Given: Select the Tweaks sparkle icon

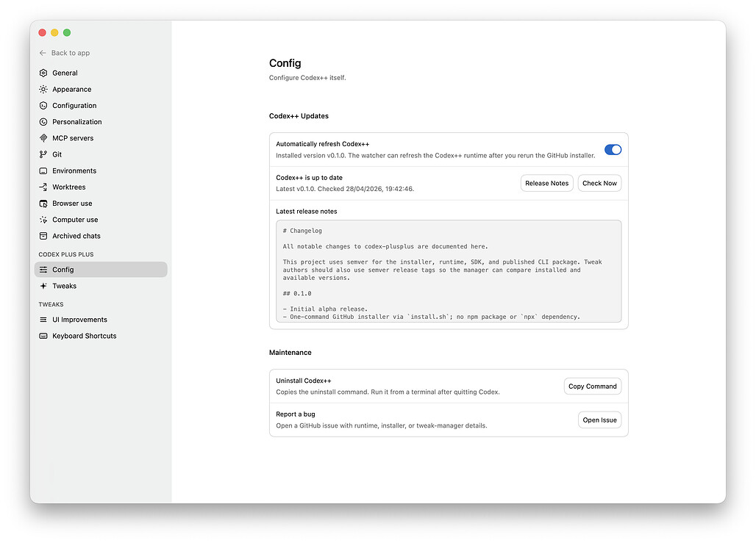Looking at the screenshot, I should [43, 286].
